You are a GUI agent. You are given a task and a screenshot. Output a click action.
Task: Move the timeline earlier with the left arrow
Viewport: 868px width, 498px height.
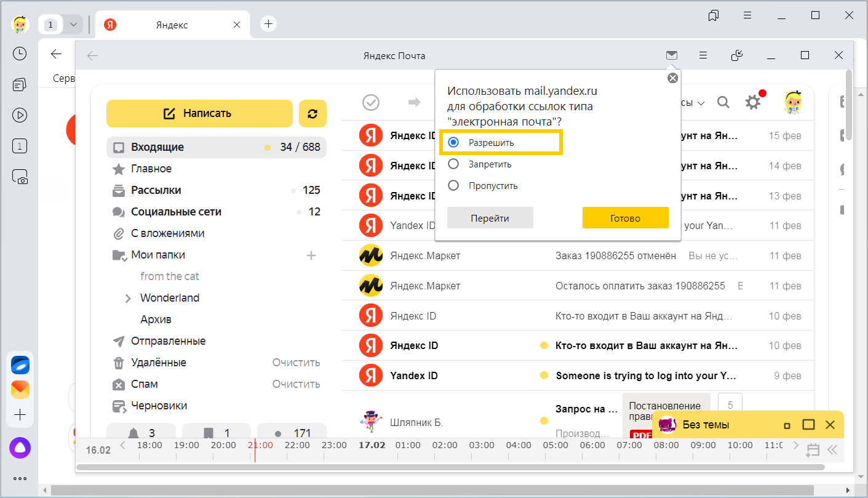coord(123,445)
